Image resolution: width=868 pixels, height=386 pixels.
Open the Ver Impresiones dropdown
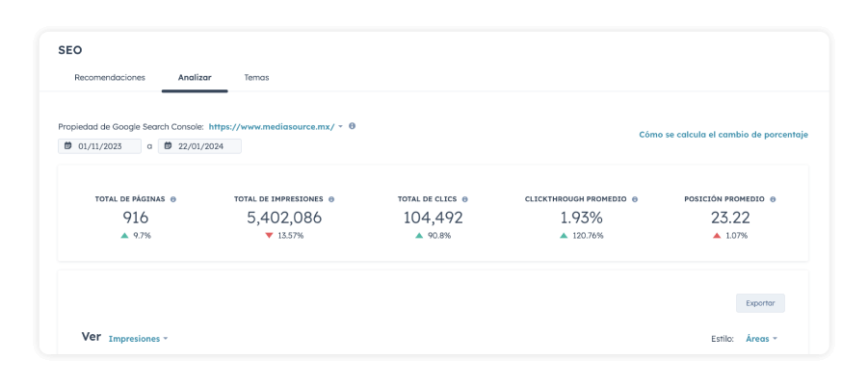(x=138, y=339)
